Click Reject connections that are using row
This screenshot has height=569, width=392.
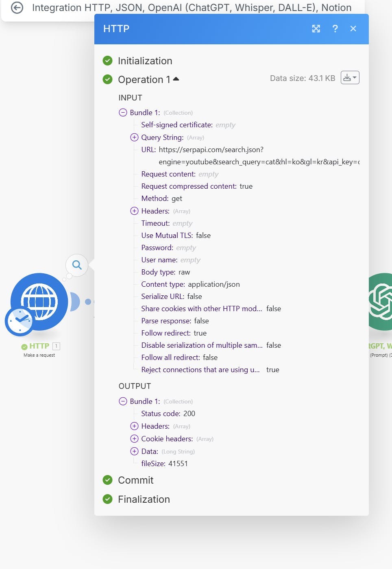pos(210,370)
